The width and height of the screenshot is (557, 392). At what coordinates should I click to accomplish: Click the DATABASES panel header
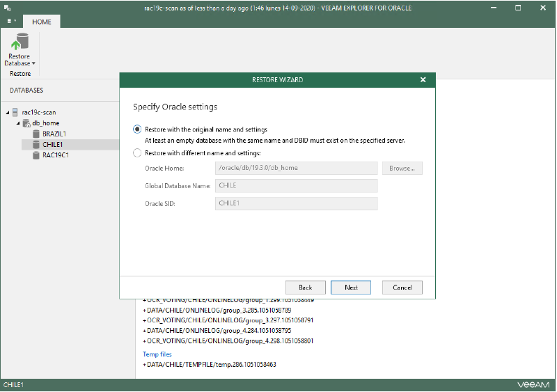click(26, 91)
